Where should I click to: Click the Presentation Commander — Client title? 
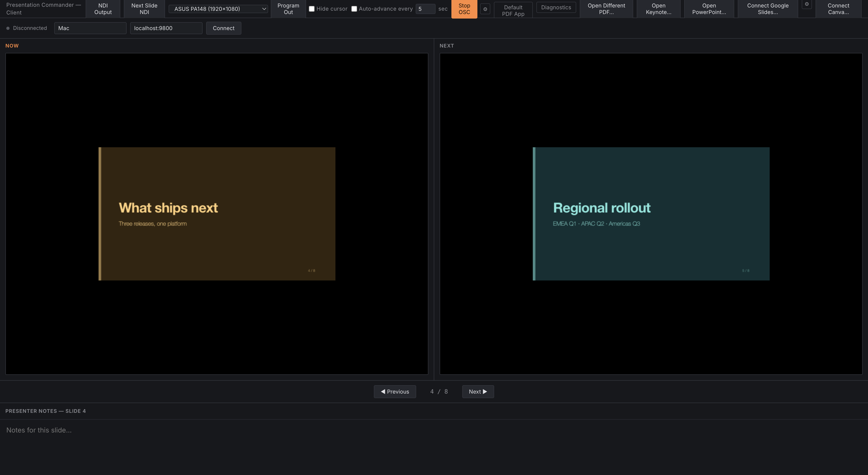pyautogui.click(x=43, y=9)
